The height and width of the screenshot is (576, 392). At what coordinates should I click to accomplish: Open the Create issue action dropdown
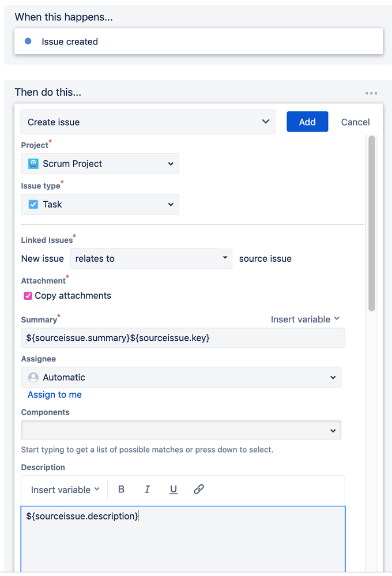[x=265, y=122]
